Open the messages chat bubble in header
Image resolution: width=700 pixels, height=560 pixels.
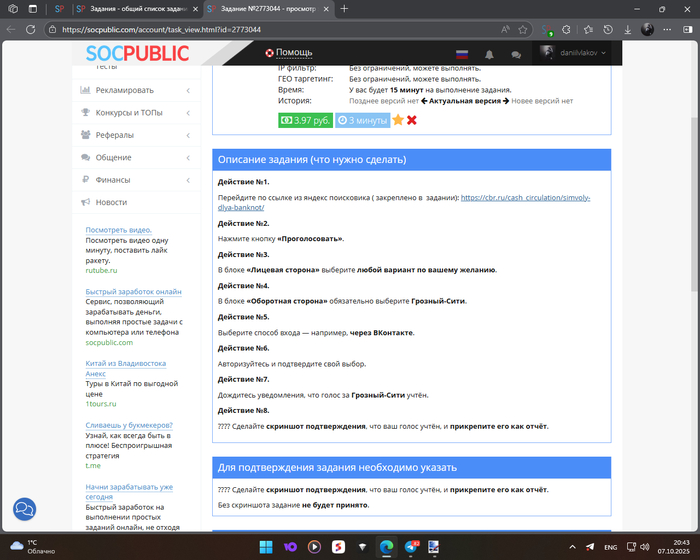(x=516, y=54)
